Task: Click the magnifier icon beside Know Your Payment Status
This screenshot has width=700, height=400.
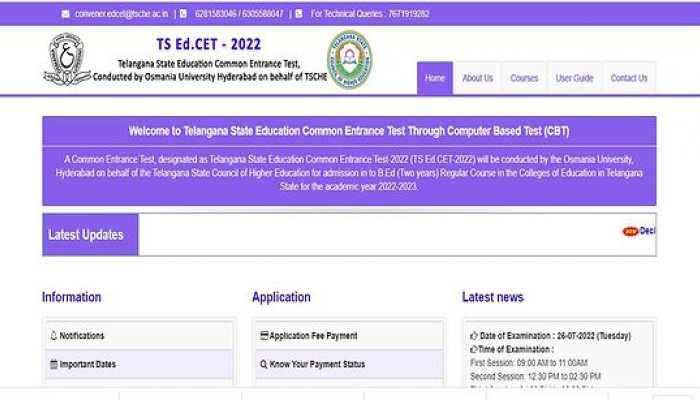Action: [264, 364]
